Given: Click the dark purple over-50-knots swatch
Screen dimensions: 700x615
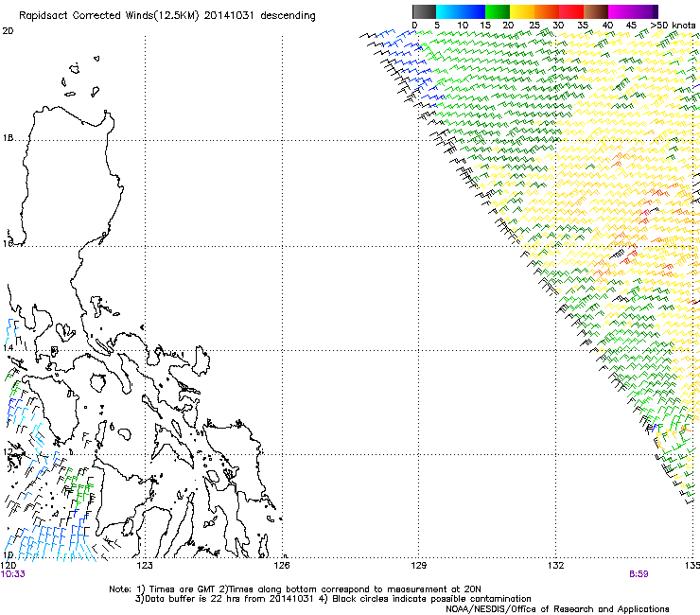Looking at the screenshot, I should pyautogui.click(x=656, y=11).
